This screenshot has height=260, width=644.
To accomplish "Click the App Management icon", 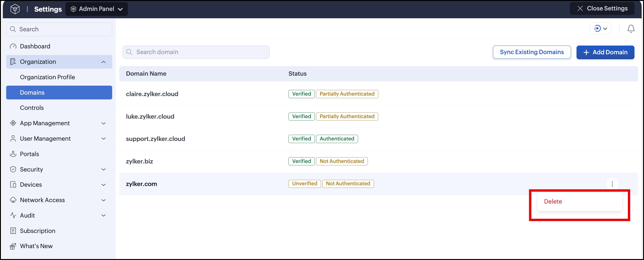I will coord(13,123).
